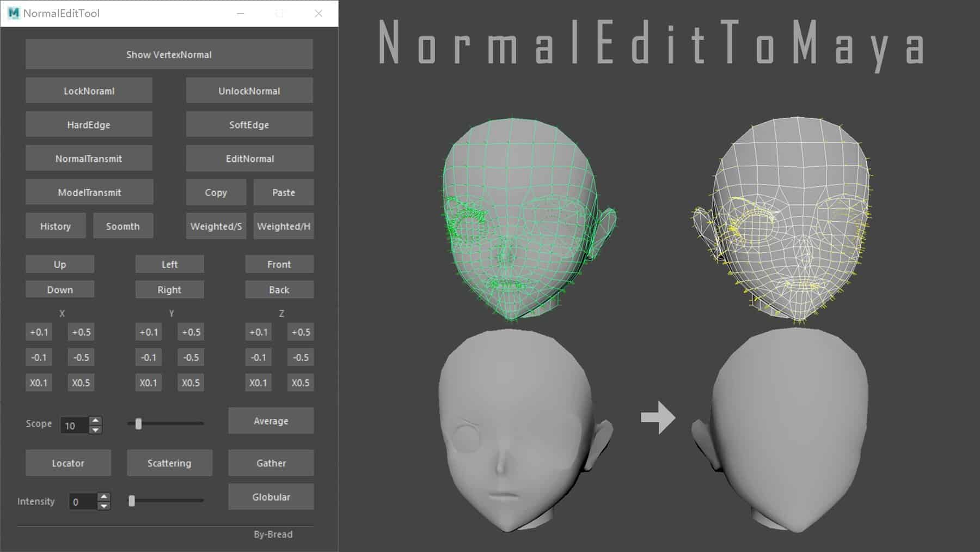Click the Weighted/S button
This screenshot has width=980, height=552.
[x=216, y=226]
